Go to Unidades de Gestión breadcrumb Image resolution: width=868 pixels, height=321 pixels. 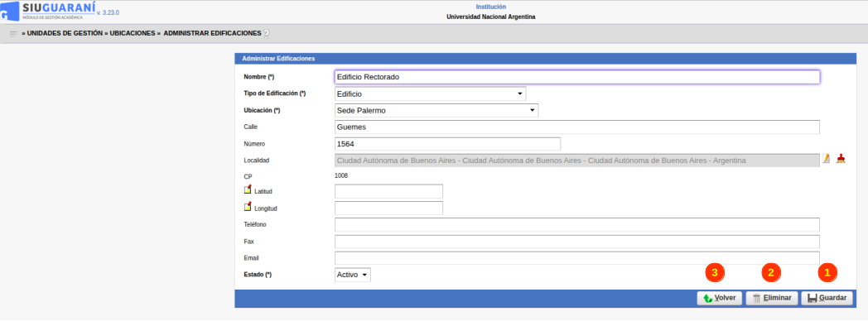click(65, 34)
